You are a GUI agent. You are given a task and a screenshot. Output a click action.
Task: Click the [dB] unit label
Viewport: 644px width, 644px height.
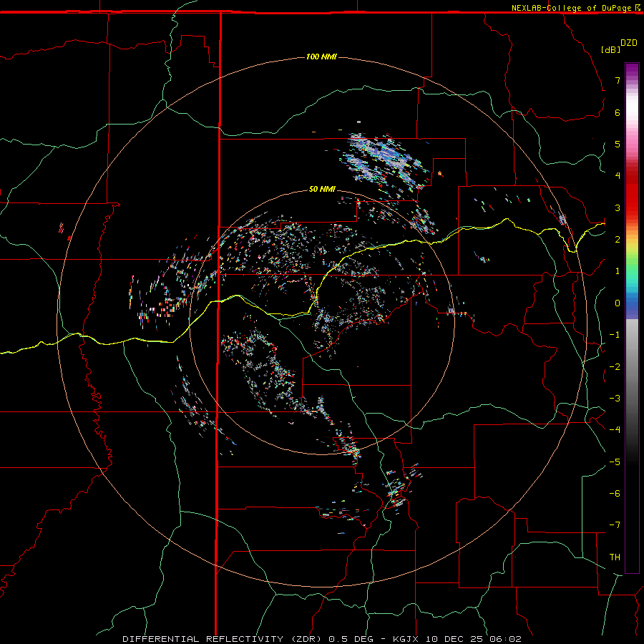[611, 49]
